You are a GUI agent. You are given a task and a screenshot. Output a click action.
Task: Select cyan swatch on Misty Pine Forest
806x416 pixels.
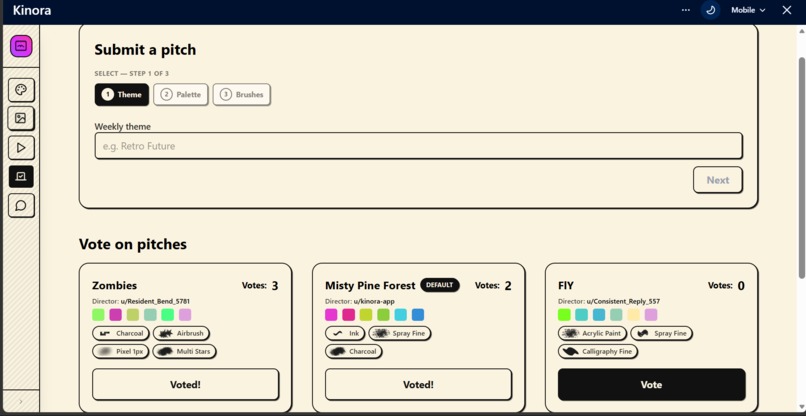(400, 315)
